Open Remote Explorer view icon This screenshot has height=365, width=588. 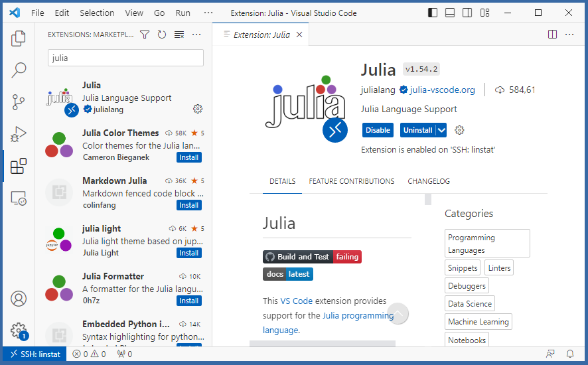pos(19,198)
